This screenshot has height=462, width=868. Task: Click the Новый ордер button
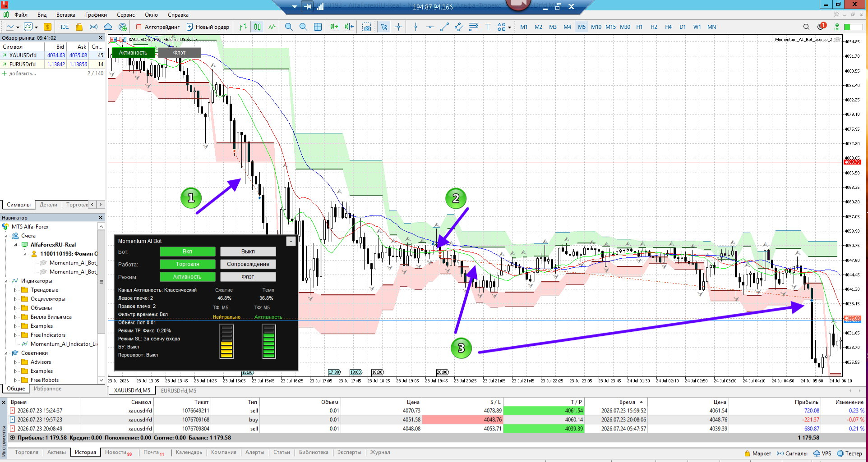tap(208, 27)
